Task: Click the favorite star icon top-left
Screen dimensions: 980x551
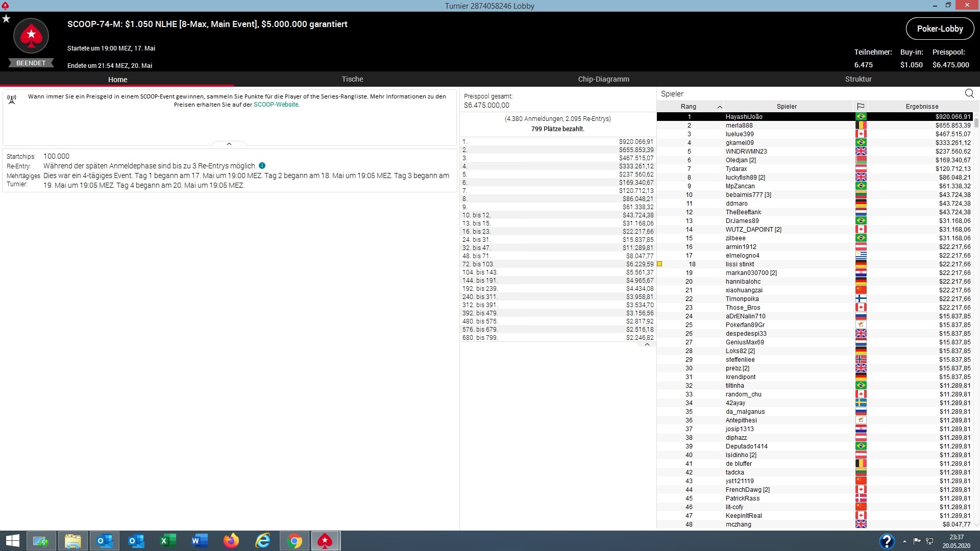Action: click(x=6, y=19)
